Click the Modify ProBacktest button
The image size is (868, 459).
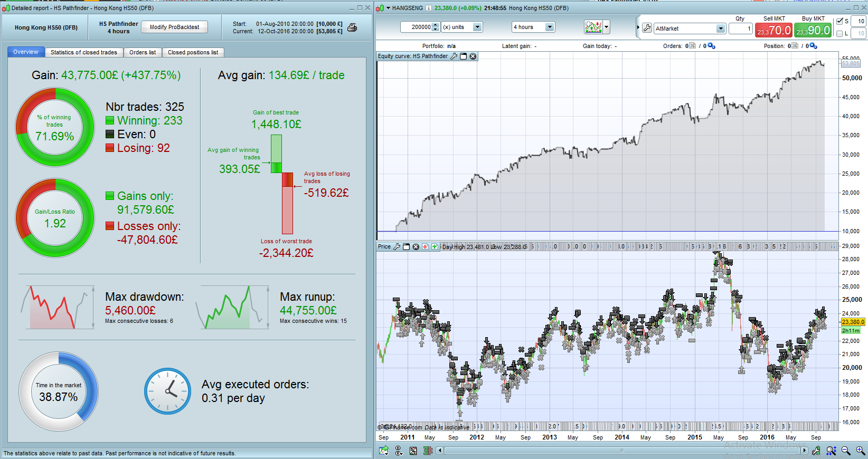174,27
